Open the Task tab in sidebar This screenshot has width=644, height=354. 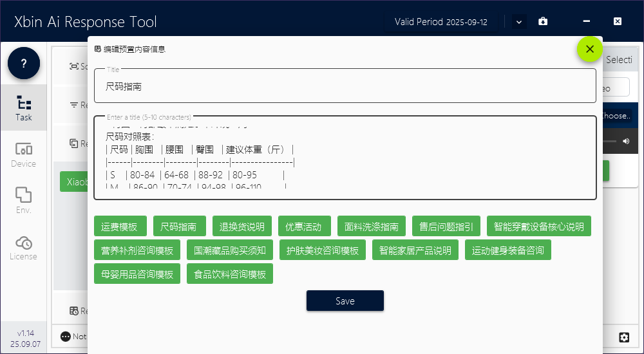[x=23, y=107]
